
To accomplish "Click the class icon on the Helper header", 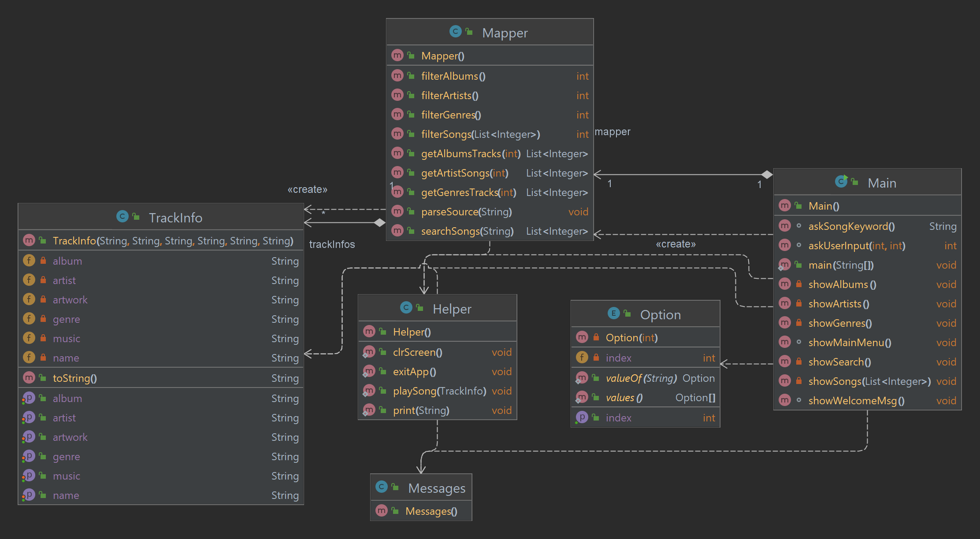I will click(x=406, y=308).
